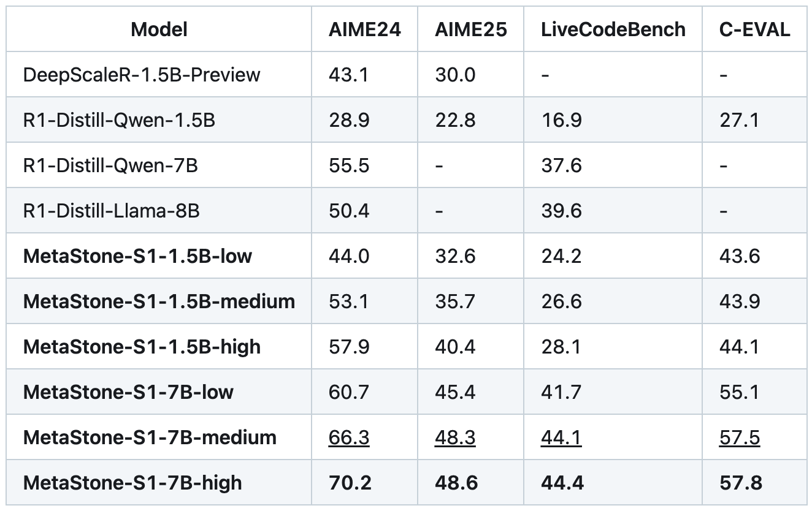Screen dimensions: 812x511
Task: Select the bold 70.2 AIME24 score
Action: (350, 483)
